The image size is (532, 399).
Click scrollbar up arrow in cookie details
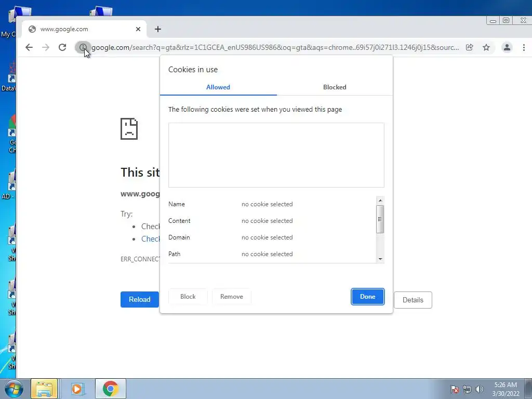click(x=380, y=201)
